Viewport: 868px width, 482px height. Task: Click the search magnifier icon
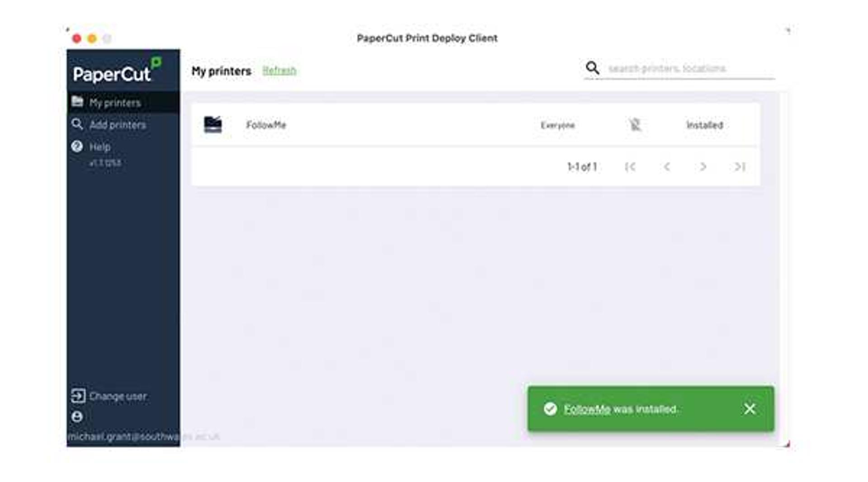pos(592,68)
